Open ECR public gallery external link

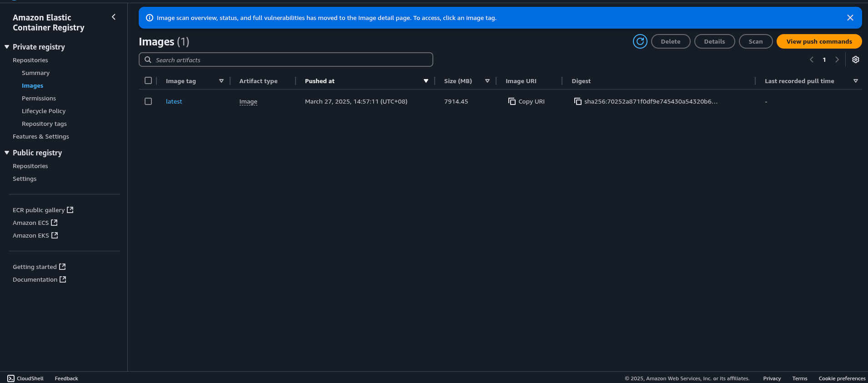coord(43,210)
